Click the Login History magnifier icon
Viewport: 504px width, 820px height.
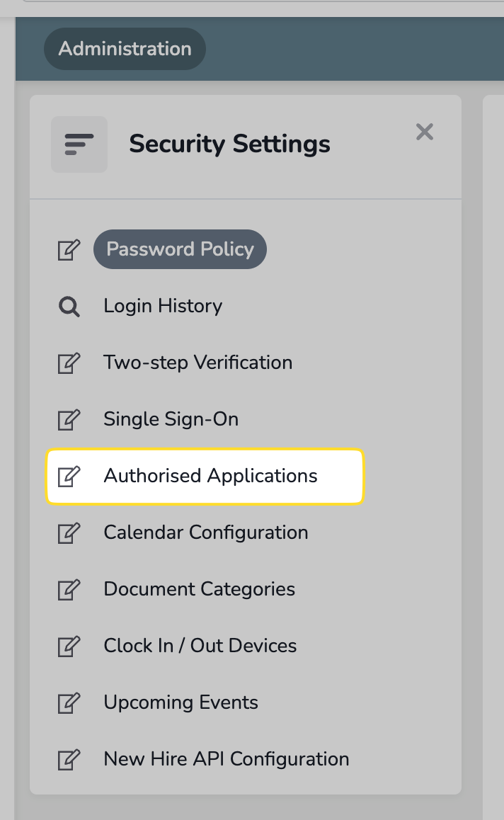click(x=69, y=307)
